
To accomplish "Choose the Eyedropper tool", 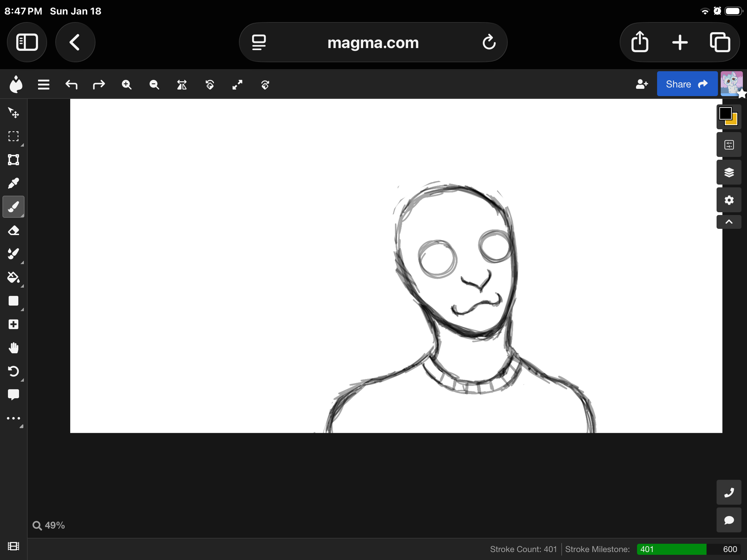I will (13, 183).
